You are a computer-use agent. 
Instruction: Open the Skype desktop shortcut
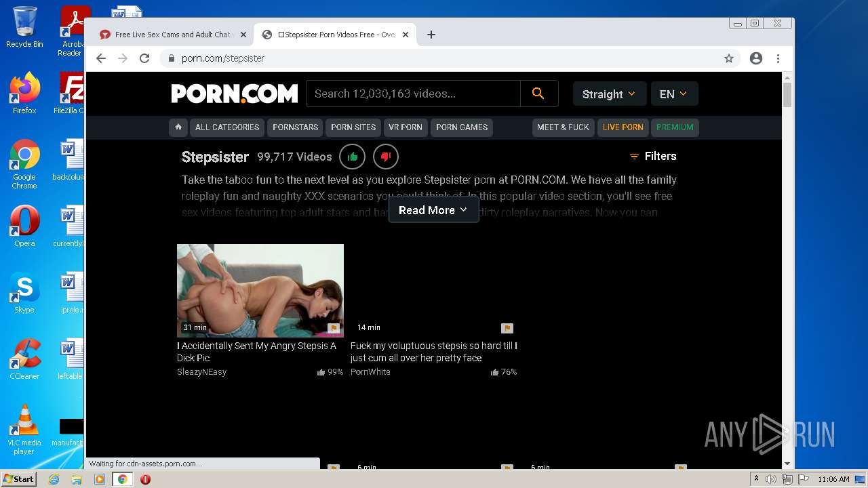pyautogui.click(x=24, y=293)
